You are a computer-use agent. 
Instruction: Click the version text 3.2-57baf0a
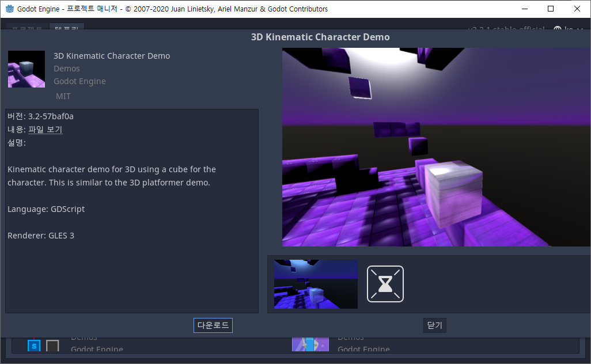coord(51,116)
